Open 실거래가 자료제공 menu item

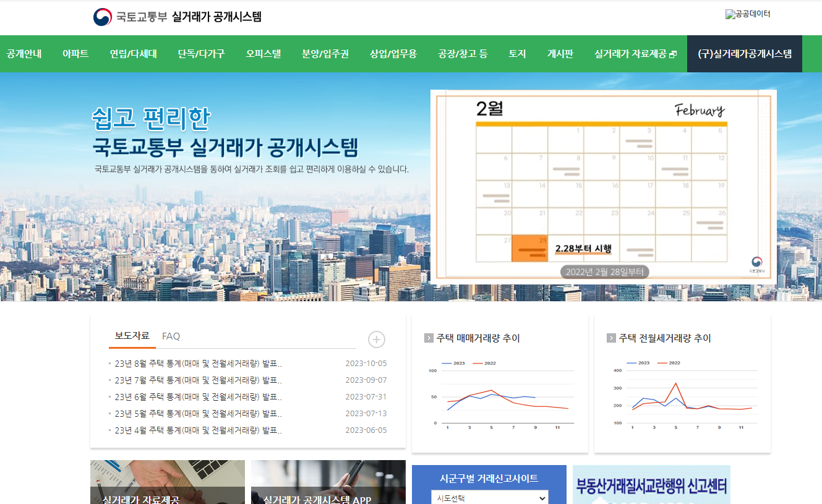(635, 54)
